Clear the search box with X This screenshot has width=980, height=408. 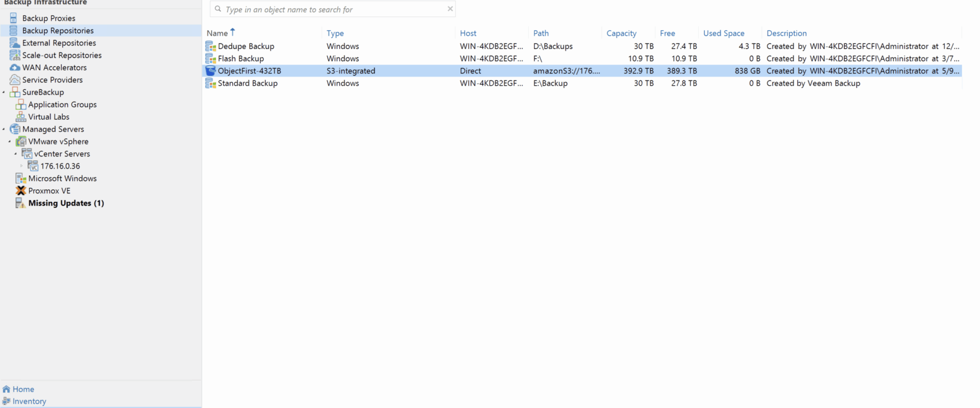tap(450, 9)
